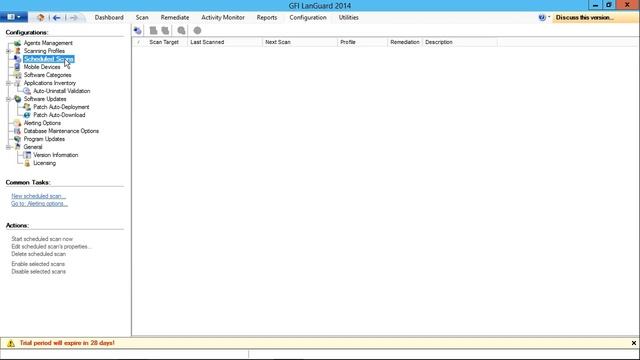Collapse the Applications Inventory node

[8, 83]
